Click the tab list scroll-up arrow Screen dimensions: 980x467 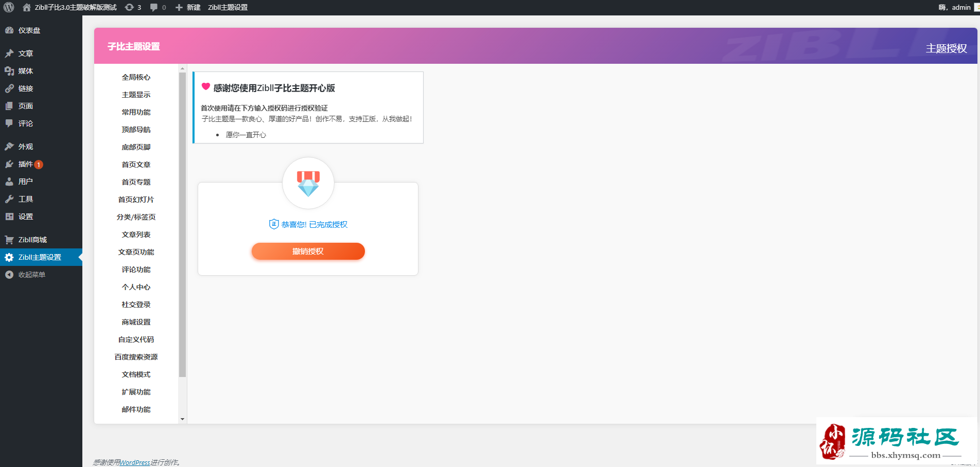pyautogui.click(x=182, y=68)
